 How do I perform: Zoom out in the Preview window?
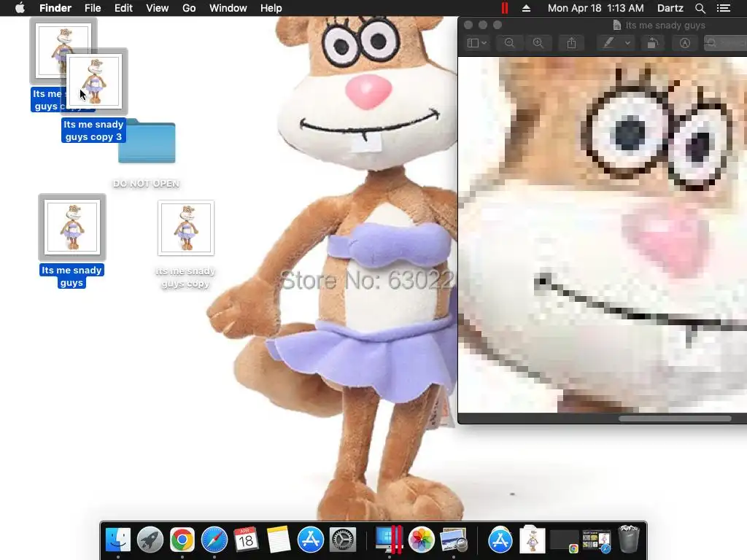point(509,43)
